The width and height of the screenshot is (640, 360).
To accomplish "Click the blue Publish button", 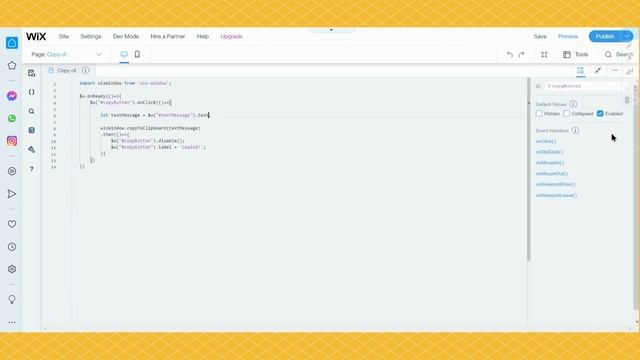I will click(x=605, y=36).
